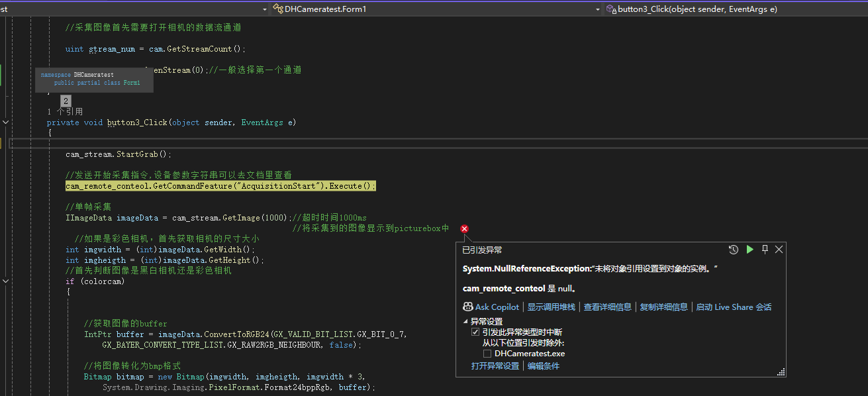Click cam_stream.GetImage(1000) call
This screenshot has width=868, height=396.
tap(230, 218)
